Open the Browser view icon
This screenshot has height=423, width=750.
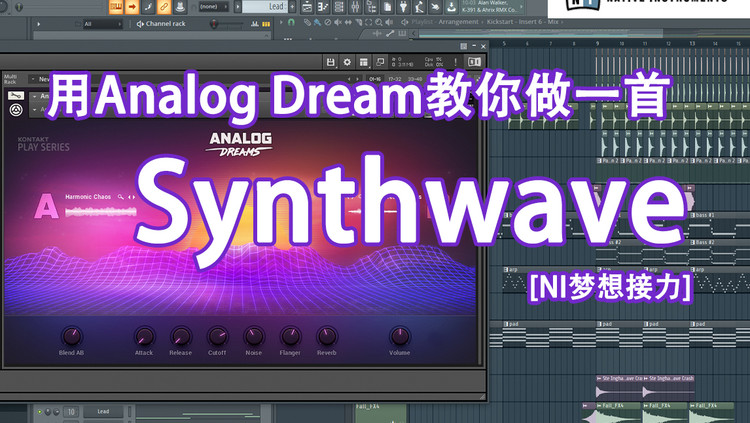tap(372, 7)
